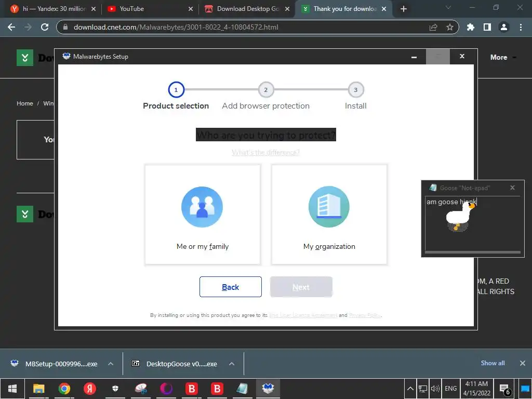Image resolution: width=532 pixels, height=399 pixels.
Task: Close the Malwarebytes Setup window
Action: coord(462,56)
